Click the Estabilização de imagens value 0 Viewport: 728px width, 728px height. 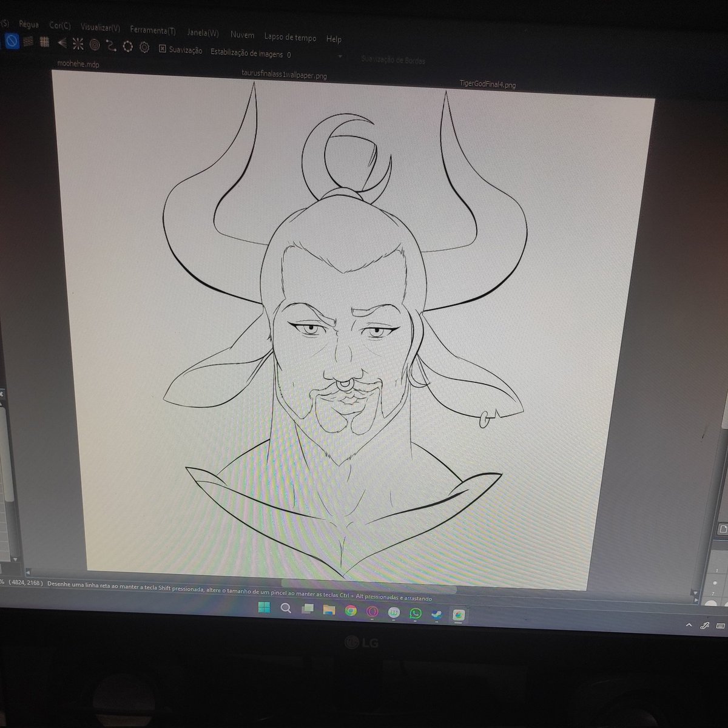289,55
